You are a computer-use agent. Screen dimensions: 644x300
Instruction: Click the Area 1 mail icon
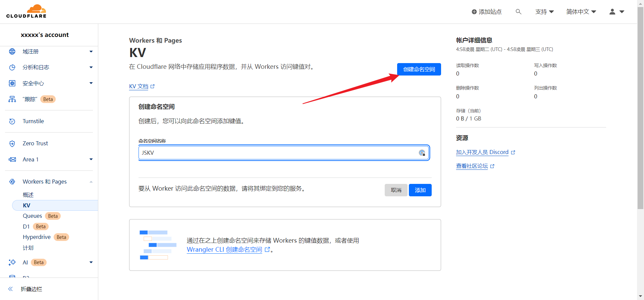pos(12,159)
